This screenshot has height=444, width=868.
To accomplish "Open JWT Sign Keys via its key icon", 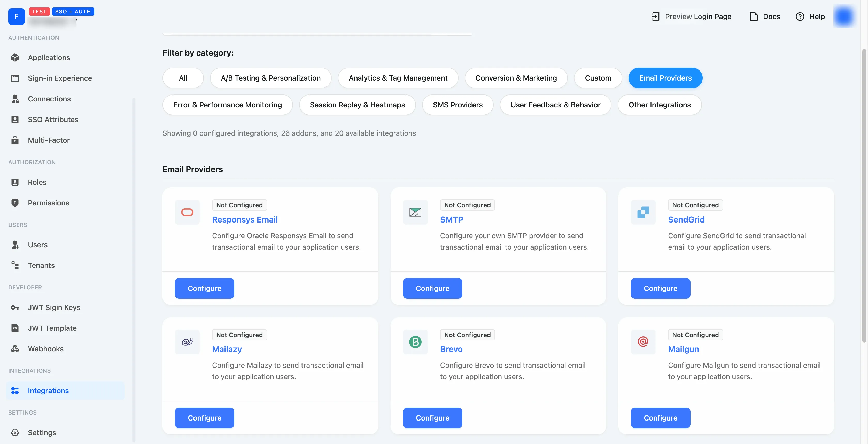I will coord(16,307).
